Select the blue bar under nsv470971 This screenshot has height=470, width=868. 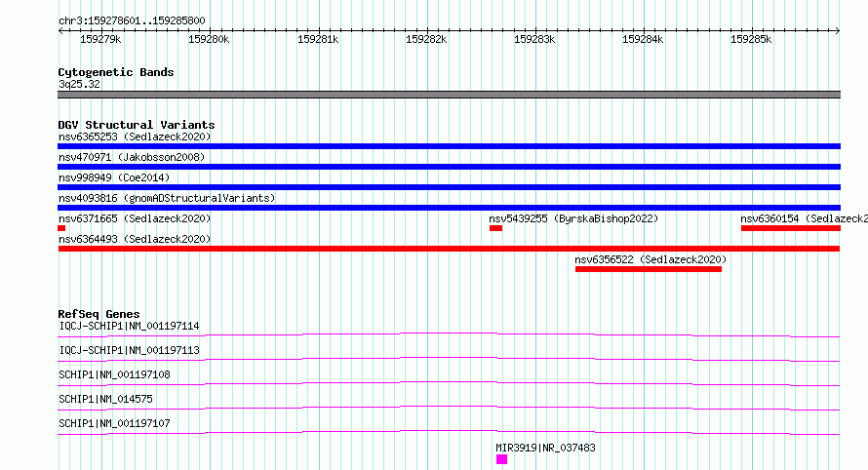coord(449,167)
